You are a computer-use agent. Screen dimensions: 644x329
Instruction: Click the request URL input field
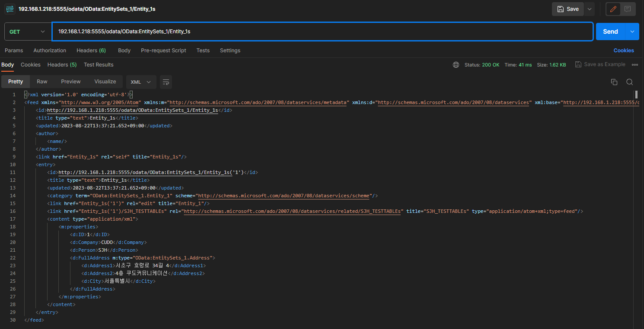coord(322,32)
